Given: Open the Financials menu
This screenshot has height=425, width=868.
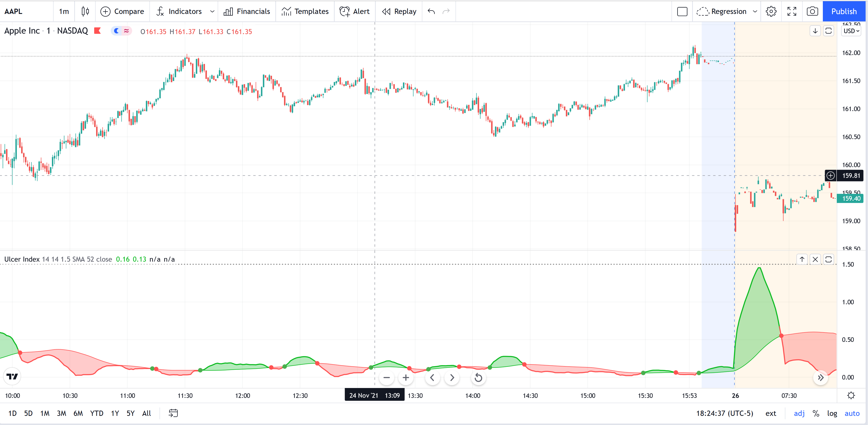Looking at the screenshot, I should coord(247,12).
